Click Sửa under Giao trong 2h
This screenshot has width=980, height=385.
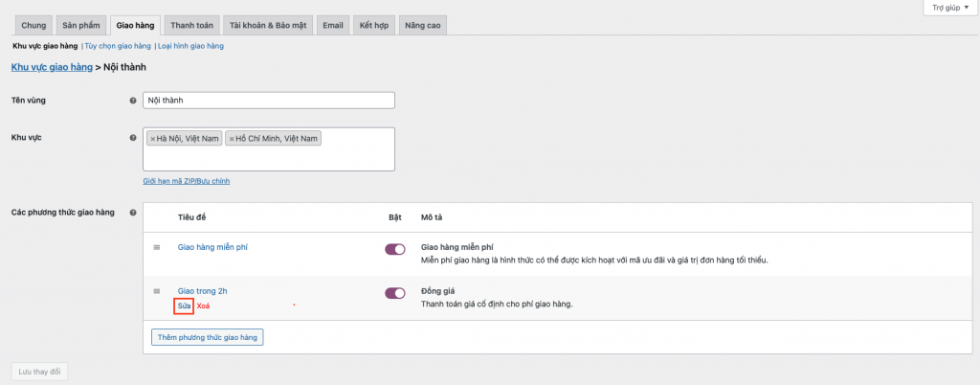point(184,306)
